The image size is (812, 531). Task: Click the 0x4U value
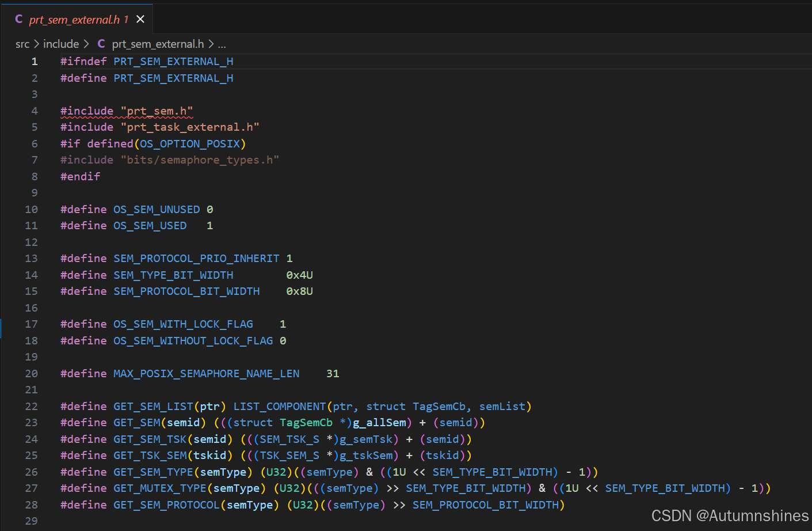point(300,275)
